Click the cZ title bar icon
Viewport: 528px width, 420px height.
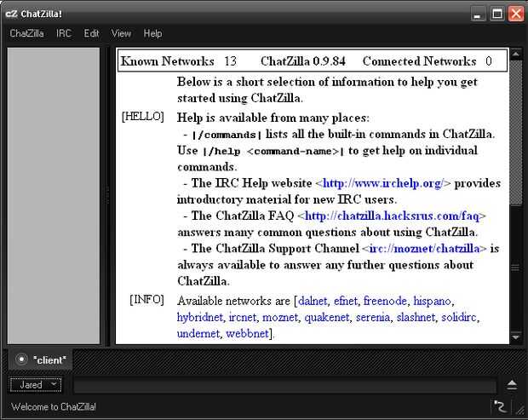pyautogui.click(x=11, y=14)
